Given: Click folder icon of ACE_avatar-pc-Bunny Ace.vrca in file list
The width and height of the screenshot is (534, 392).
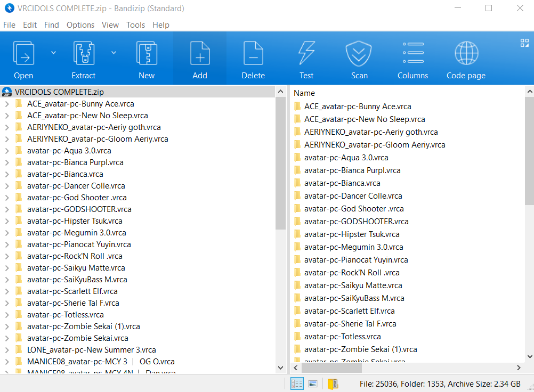Looking at the screenshot, I should (x=297, y=107).
